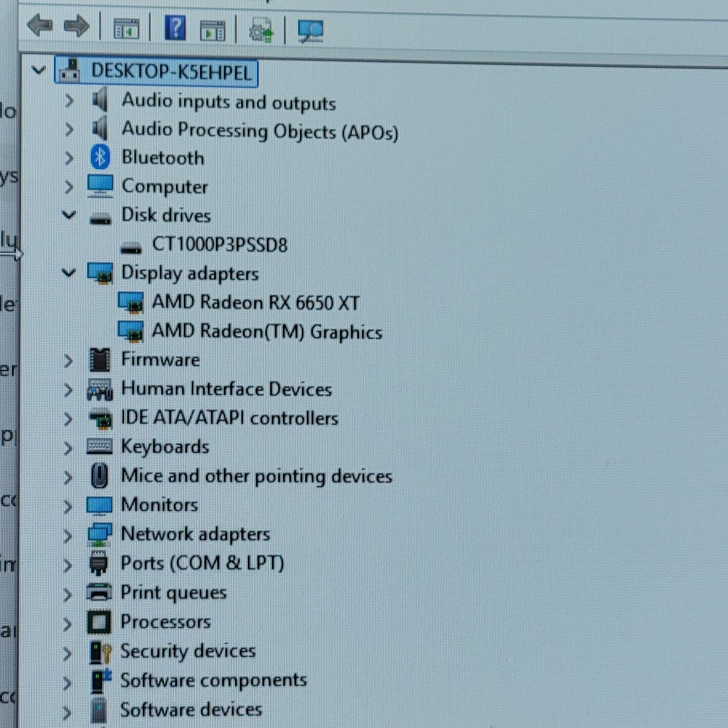Viewport: 728px width, 728px height.
Task: Click the Monitors category icon
Action: tap(99, 505)
